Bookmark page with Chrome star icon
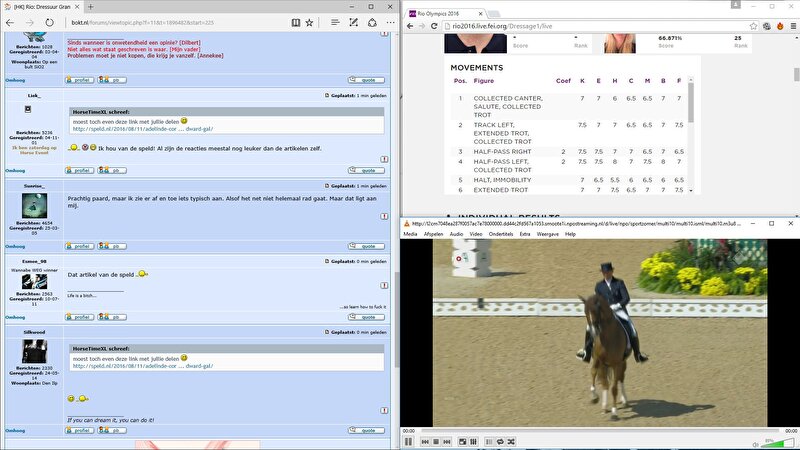 point(753,26)
